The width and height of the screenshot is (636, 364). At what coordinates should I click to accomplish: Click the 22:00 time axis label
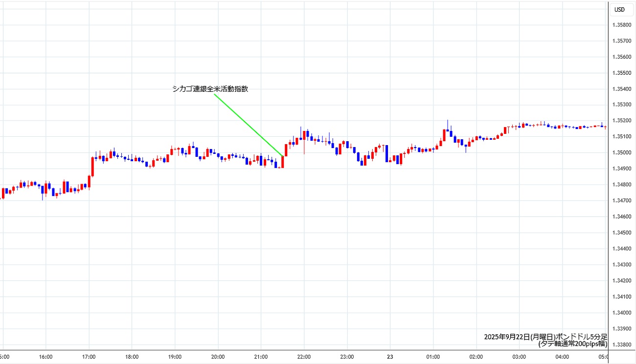point(304,357)
